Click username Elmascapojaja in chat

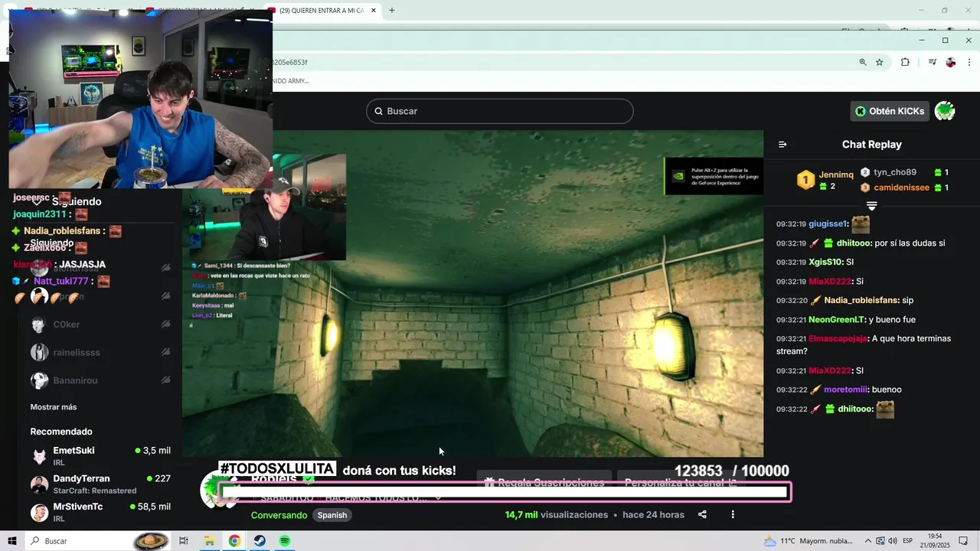(x=838, y=339)
